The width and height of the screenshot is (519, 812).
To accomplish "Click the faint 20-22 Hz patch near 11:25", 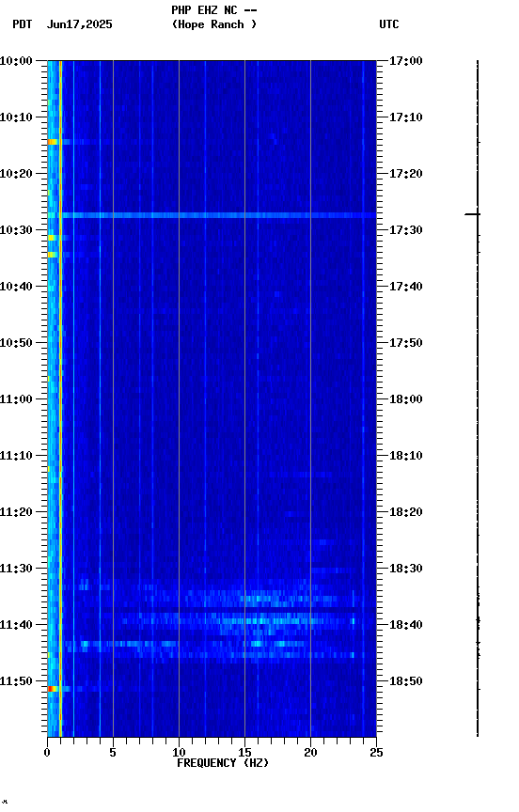I will (323, 542).
